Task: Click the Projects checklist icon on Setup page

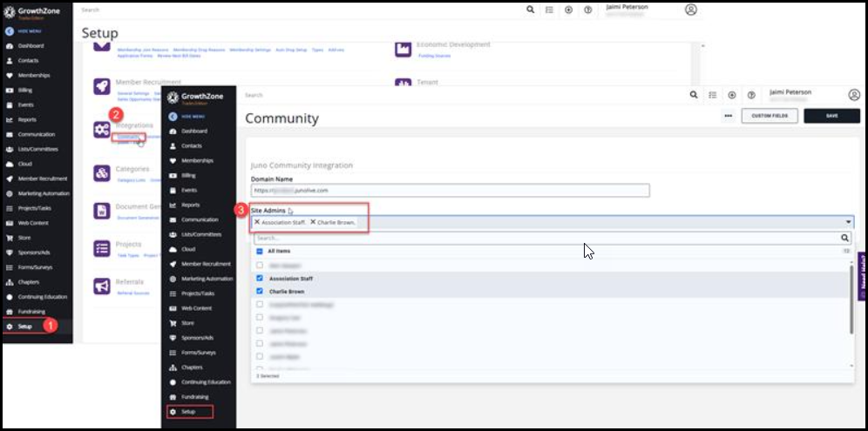Action: (x=101, y=248)
